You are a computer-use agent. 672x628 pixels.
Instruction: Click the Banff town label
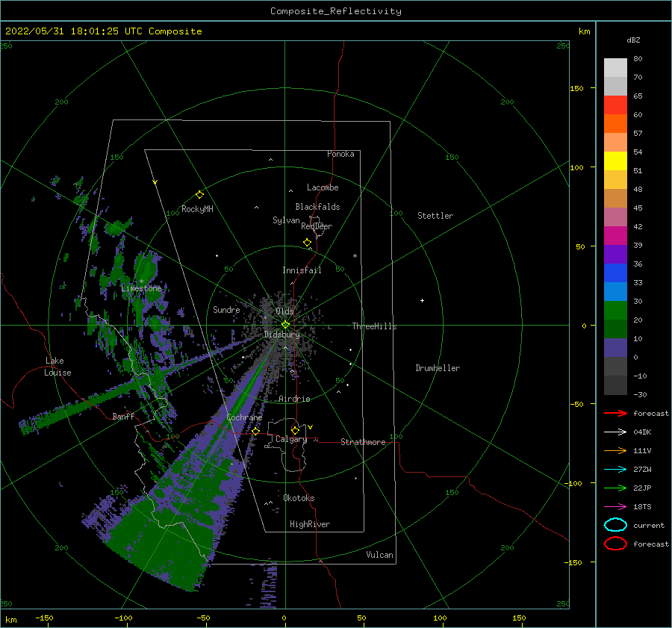pyautogui.click(x=123, y=416)
